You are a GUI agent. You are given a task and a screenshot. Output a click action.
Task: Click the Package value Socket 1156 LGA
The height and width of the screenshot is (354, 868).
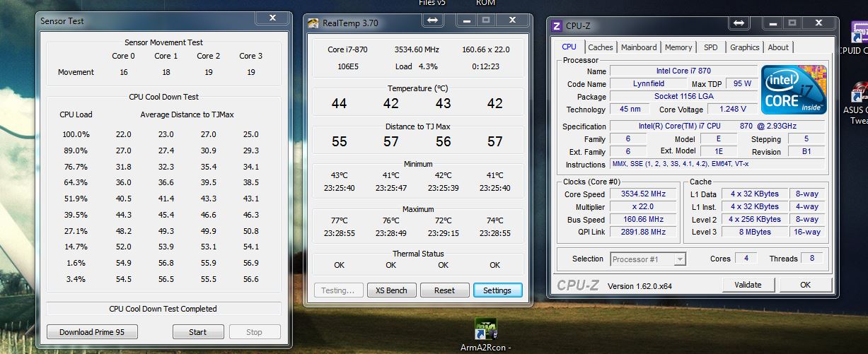(683, 96)
